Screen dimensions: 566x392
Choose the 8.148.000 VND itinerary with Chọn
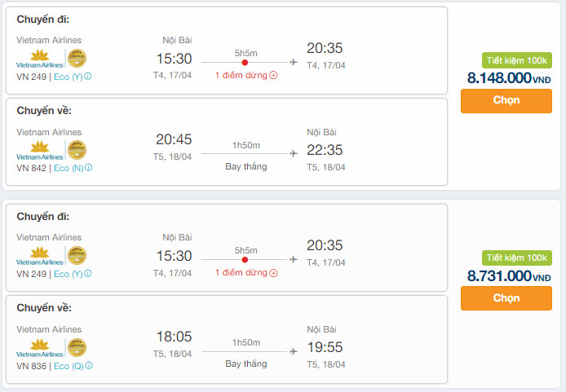click(506, 101)
